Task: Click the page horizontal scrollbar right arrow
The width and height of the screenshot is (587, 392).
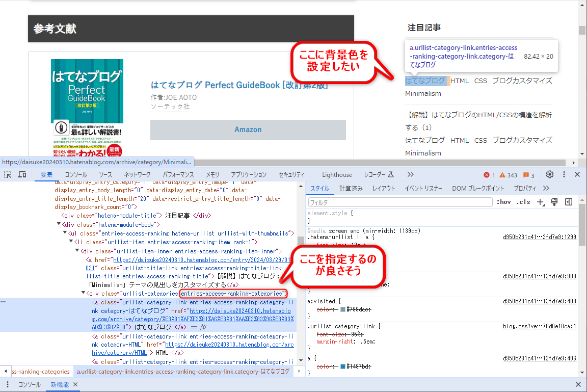Action: click(574, 163)
